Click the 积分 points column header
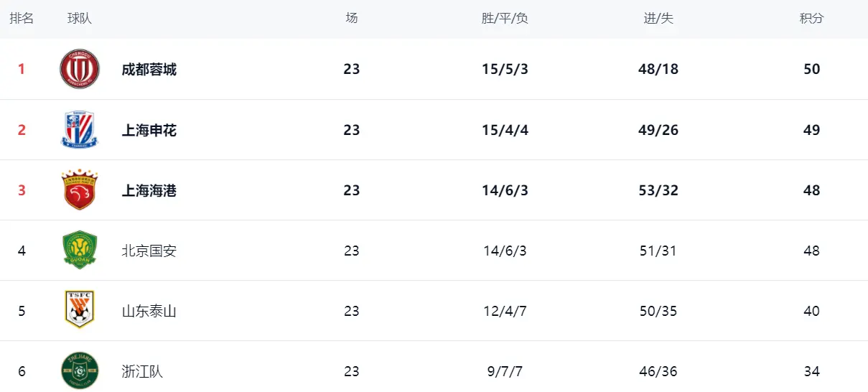Image resolution: width=868 pixels, height=392 pixels. coord(812,18)
